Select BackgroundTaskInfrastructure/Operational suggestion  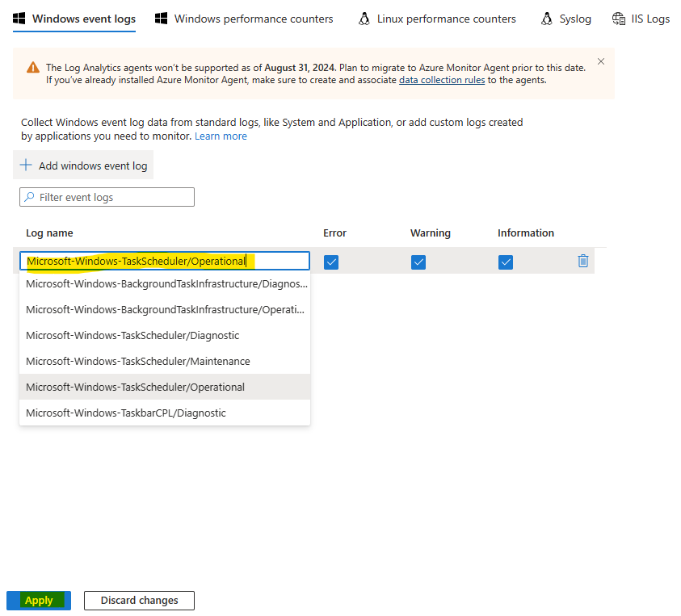point(165,309)
